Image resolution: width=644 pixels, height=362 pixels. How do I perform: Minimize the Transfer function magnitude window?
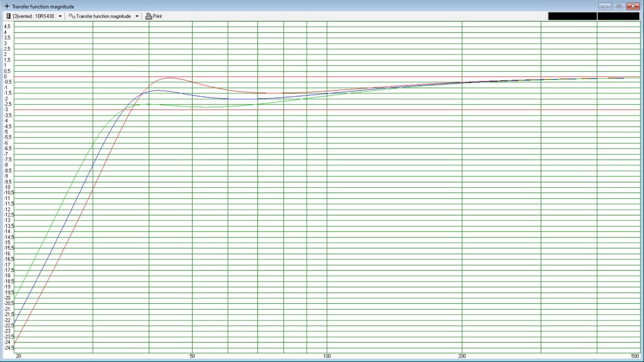tap(604, 6)
